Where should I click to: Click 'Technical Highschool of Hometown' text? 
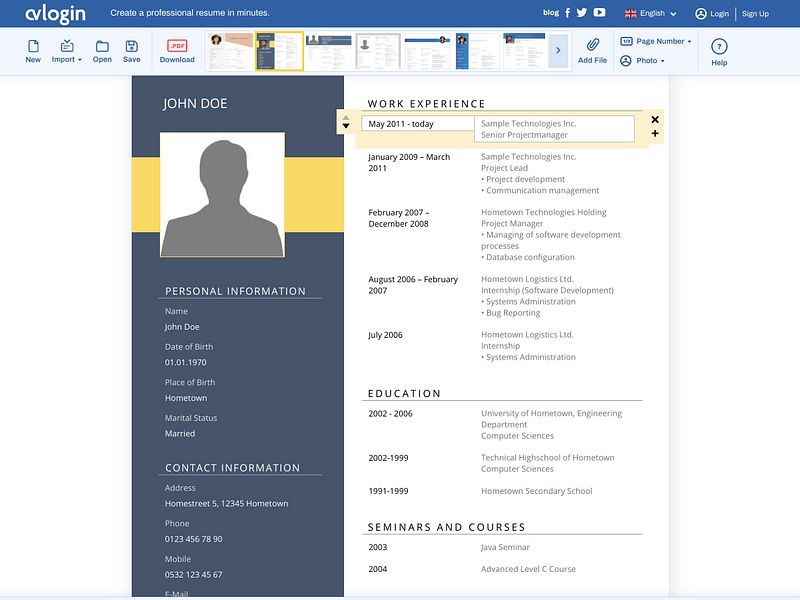click(547, 458)
